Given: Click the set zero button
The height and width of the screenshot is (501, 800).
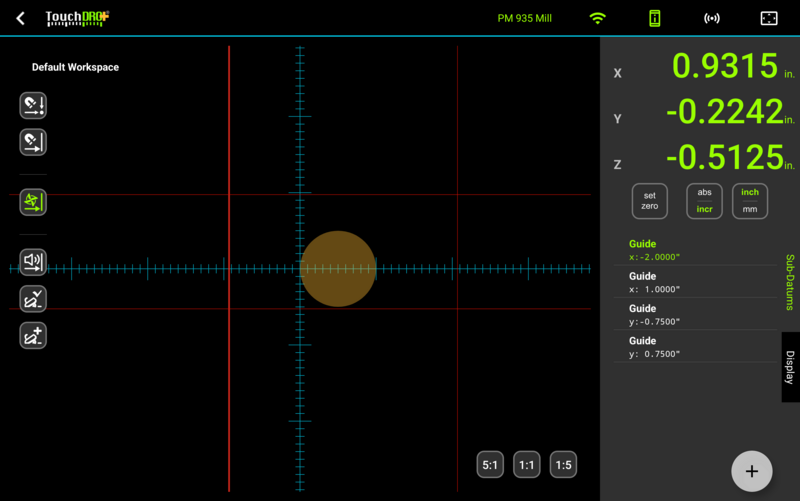Looking at the screenshot, I should tap(649, 201).
